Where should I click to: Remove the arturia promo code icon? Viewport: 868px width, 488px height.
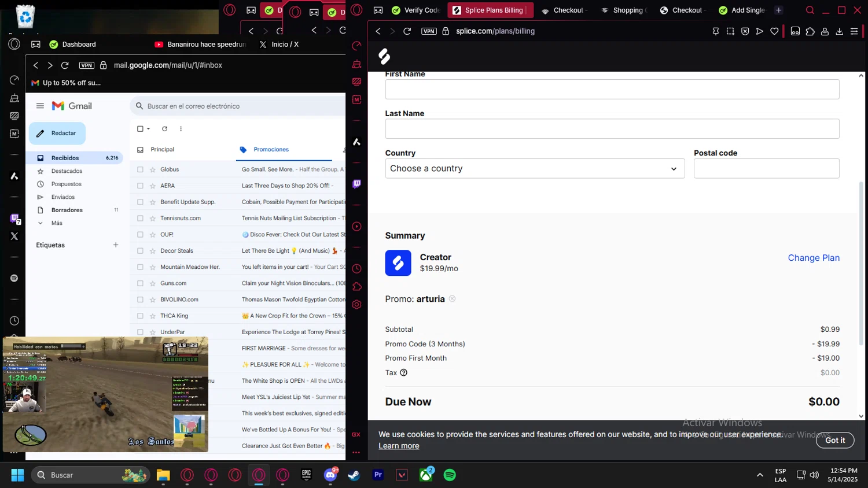tap(453, 299)
